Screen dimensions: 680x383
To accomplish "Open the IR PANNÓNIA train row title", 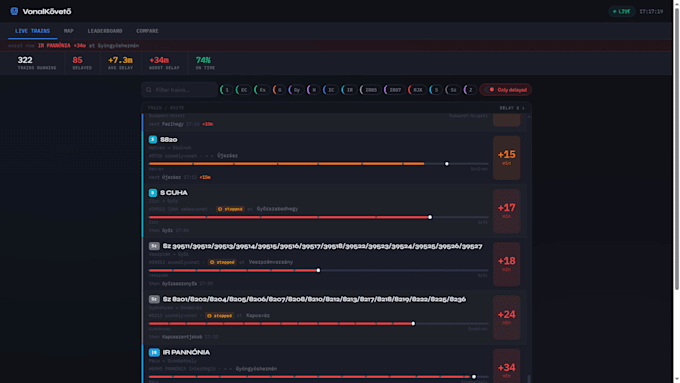I will coord(186,352).
